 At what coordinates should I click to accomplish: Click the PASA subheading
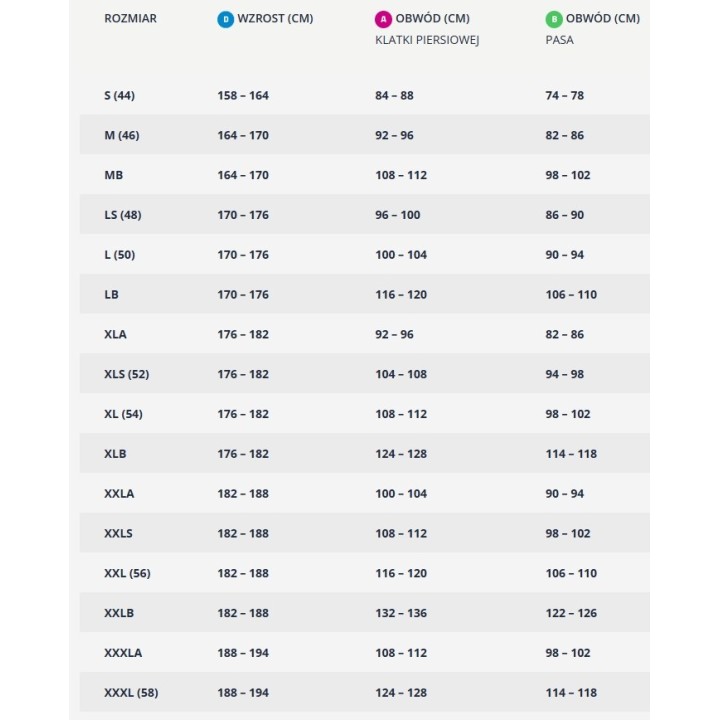point(559,40)
